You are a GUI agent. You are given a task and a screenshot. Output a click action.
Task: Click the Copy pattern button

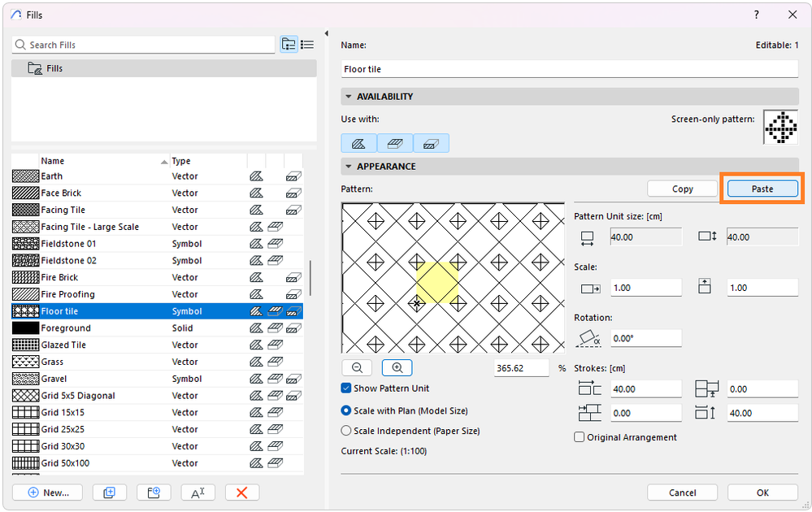683,189
